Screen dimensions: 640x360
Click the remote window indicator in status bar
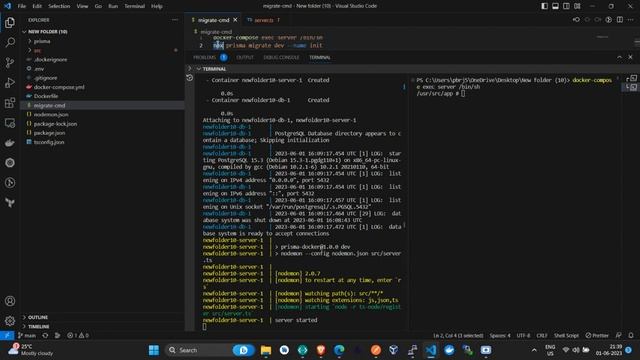(7, 336)
